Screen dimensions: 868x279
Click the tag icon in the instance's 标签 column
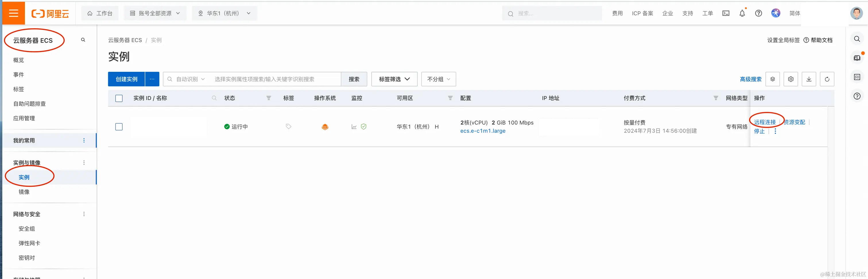(288, 126)
